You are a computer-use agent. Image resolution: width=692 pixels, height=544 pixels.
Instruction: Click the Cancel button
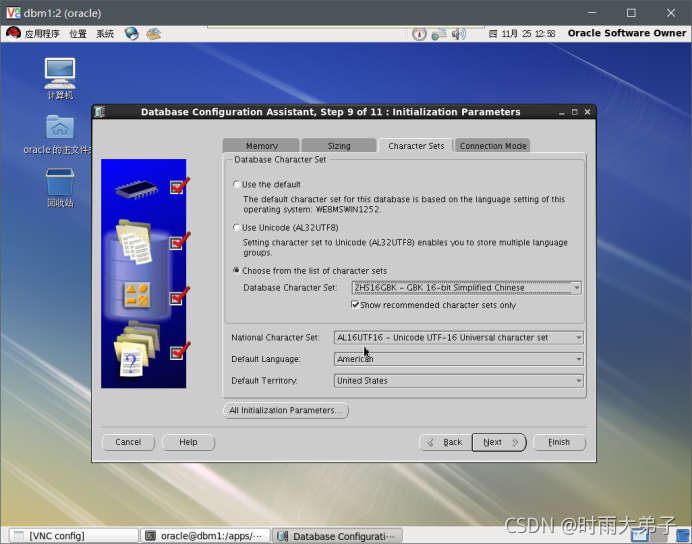[x=128, y=442]
